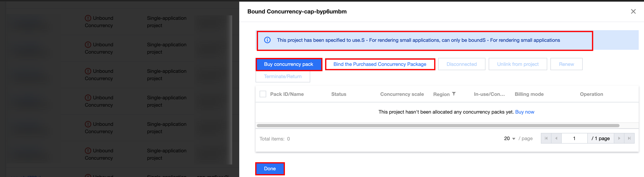Open the 20 per page dropdown
This screenshot has width=644, height=177.
(509, 138)
